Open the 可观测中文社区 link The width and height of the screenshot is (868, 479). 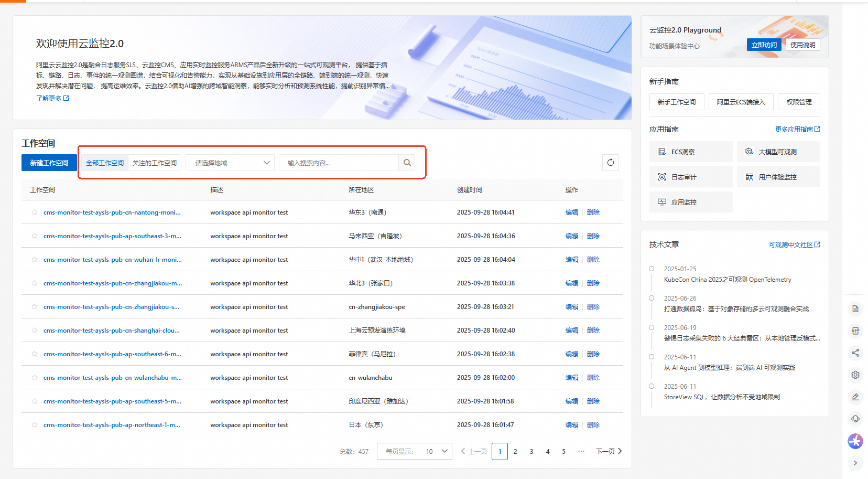click(x=791, y=244)
